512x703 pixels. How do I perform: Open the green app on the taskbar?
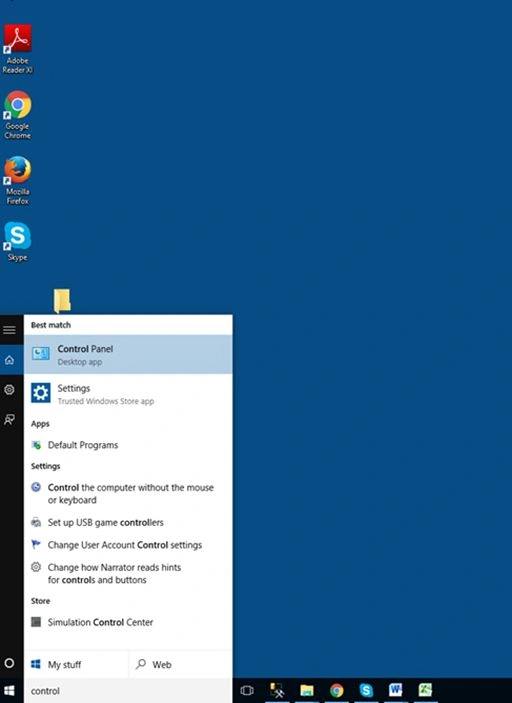point(425,691)
